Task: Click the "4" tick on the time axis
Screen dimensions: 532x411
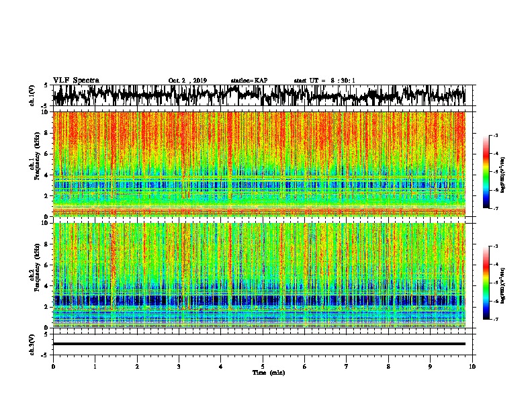Action: [x=221, y=366]
